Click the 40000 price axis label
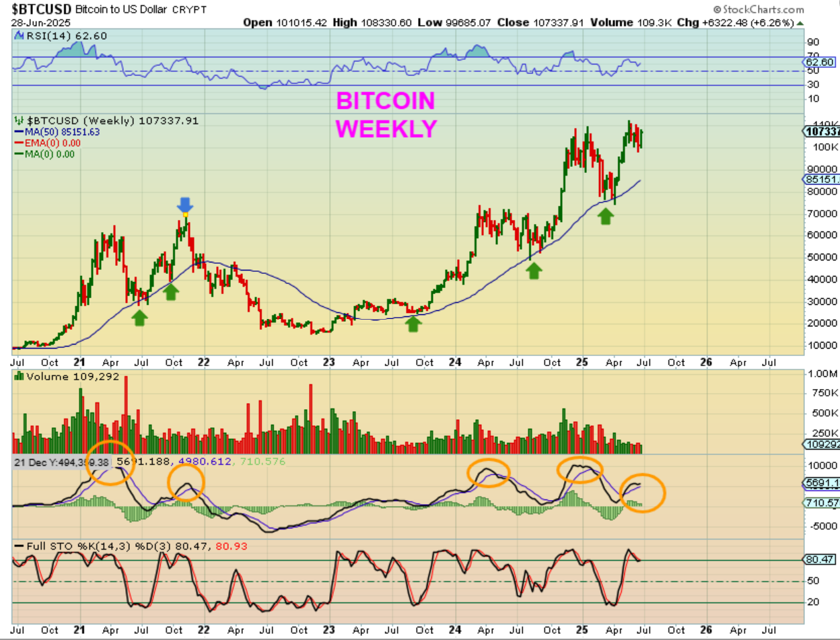Viewport: 840px width, 640px height. click(x=823, y=279)
